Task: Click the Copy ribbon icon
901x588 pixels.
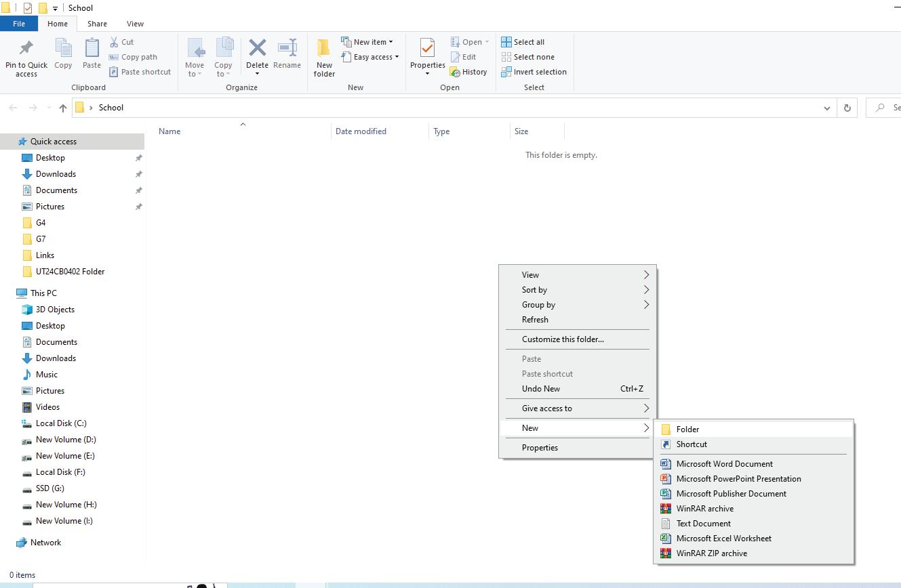Action: pos(63,49)
